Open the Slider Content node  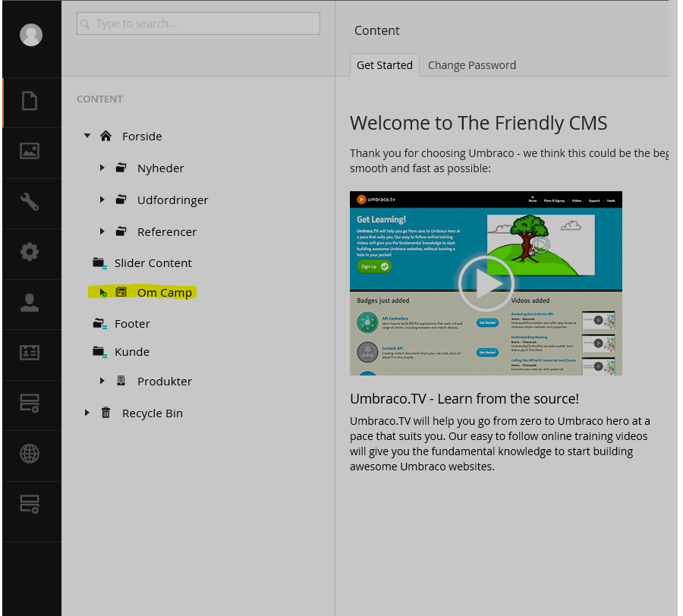click(x=153, y=263)
